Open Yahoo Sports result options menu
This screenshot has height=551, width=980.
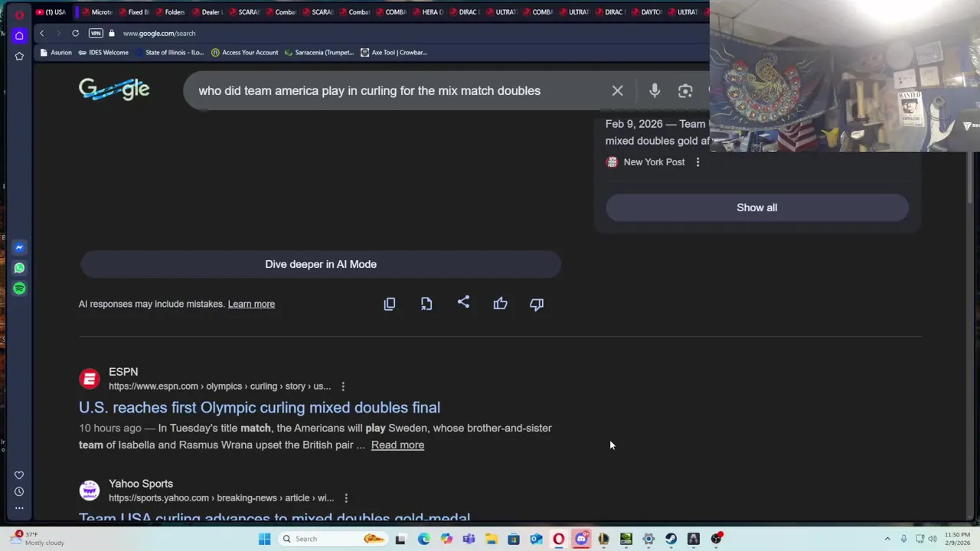tap(346, 498)
